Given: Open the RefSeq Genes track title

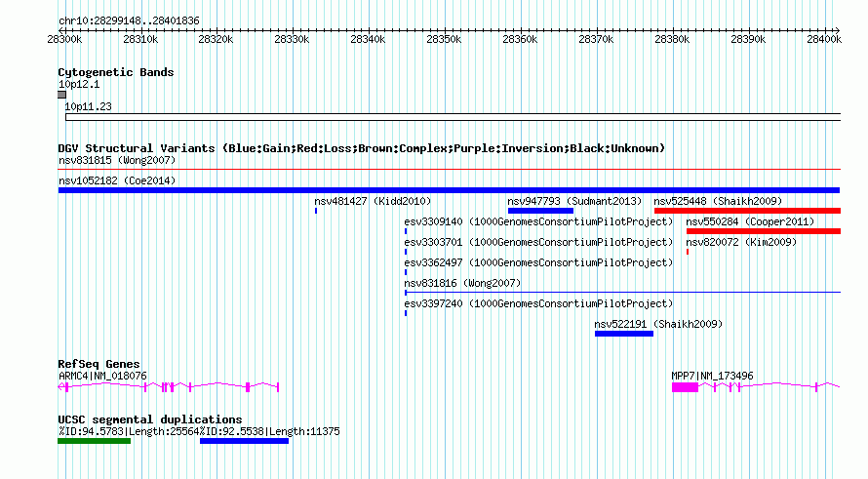Looking at the screenshot, I should click(x=99, y=364).
